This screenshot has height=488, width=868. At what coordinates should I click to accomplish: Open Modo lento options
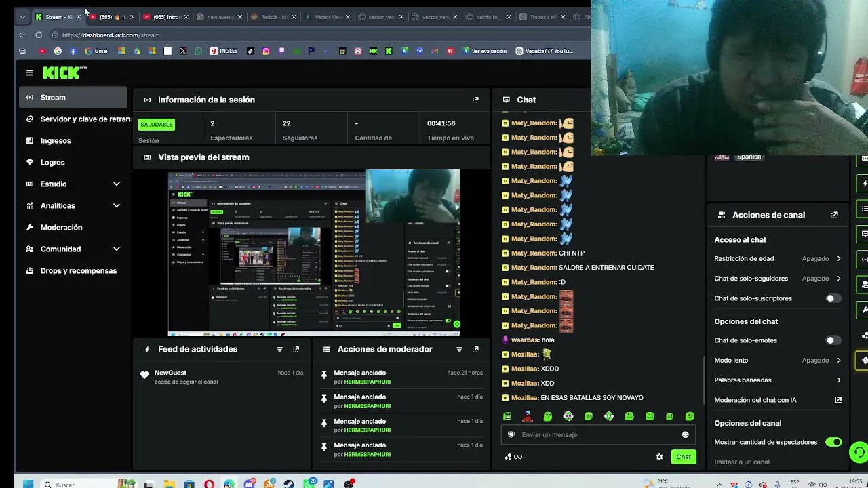point(778,360)
